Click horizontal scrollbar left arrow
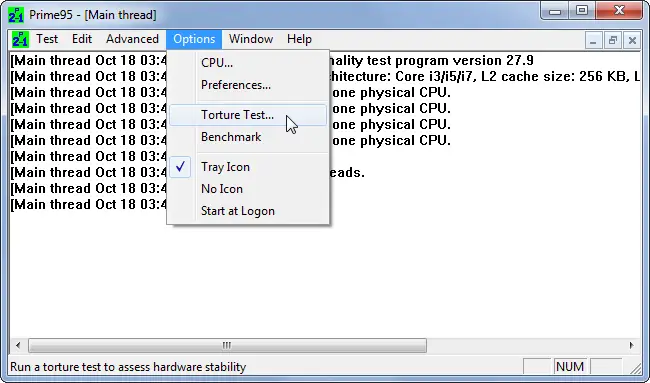This screenshot has height=383, width=650. coord(18,345)
